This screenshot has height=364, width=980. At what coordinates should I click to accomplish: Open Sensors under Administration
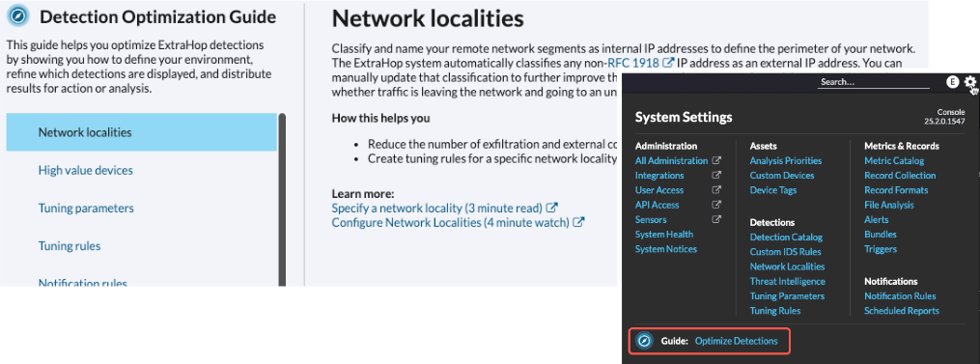point(651,219)
